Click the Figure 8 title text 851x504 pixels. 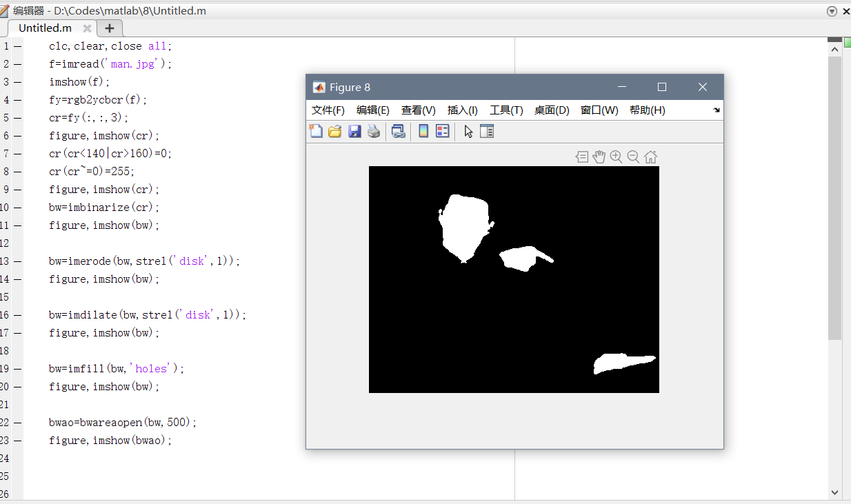[350, 87]
